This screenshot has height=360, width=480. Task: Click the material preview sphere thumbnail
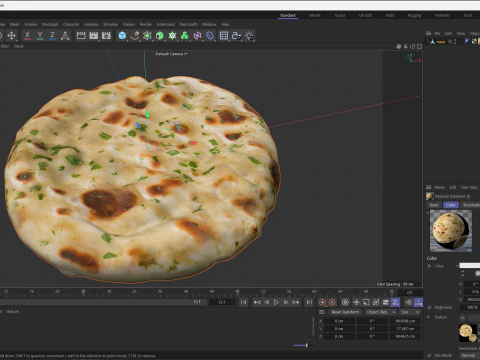click(451, 231)
